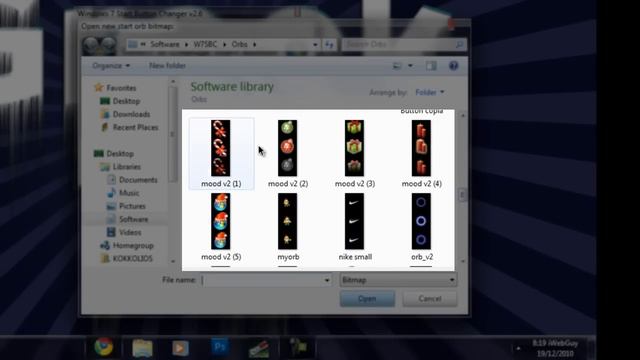Open the address bar history dropdown
Viewport: 640px width, 360px height.
click(315, 44)
